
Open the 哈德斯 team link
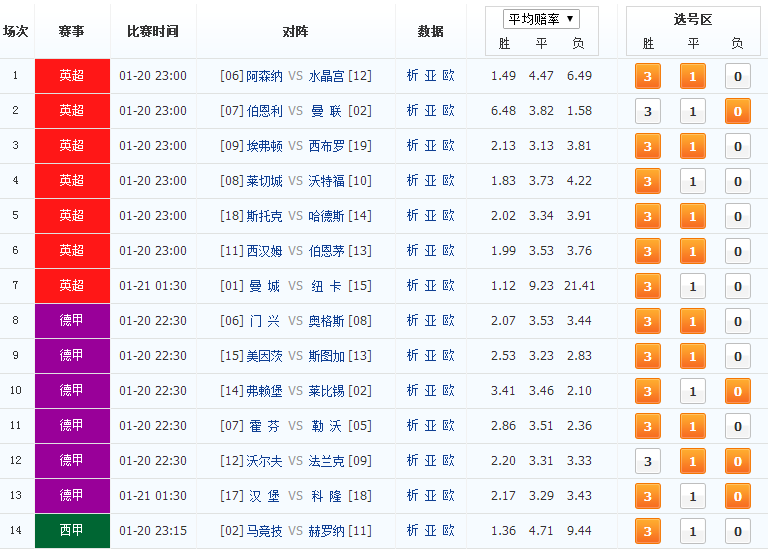point(327,216)
